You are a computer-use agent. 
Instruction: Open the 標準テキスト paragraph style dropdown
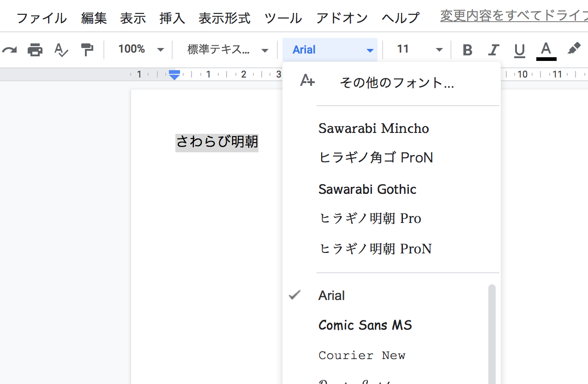click(x=228, y=50)
